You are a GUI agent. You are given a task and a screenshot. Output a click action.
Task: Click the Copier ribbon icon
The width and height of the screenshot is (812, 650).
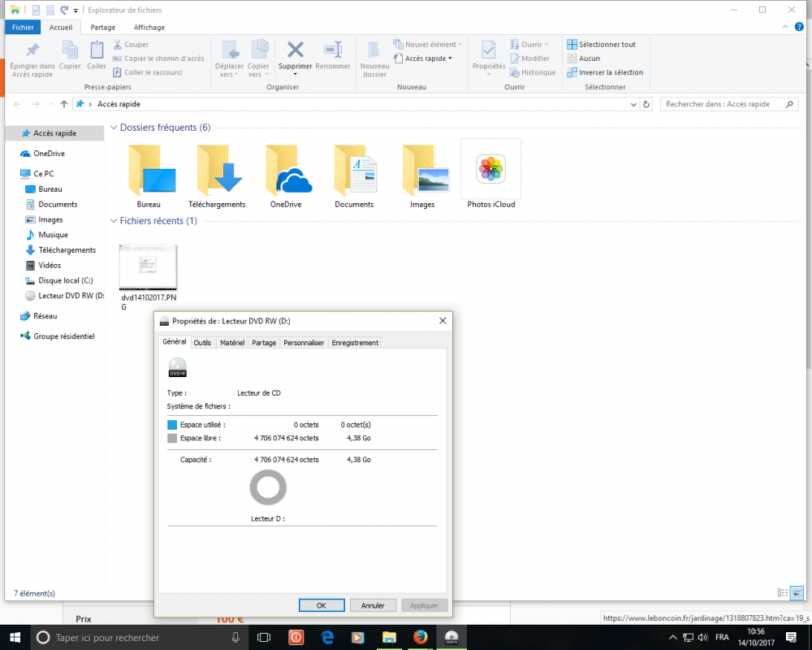click(69, 50)
